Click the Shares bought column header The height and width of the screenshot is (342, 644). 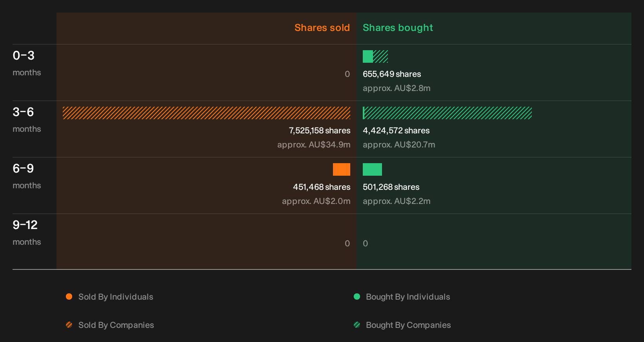[x=398, y=28]
